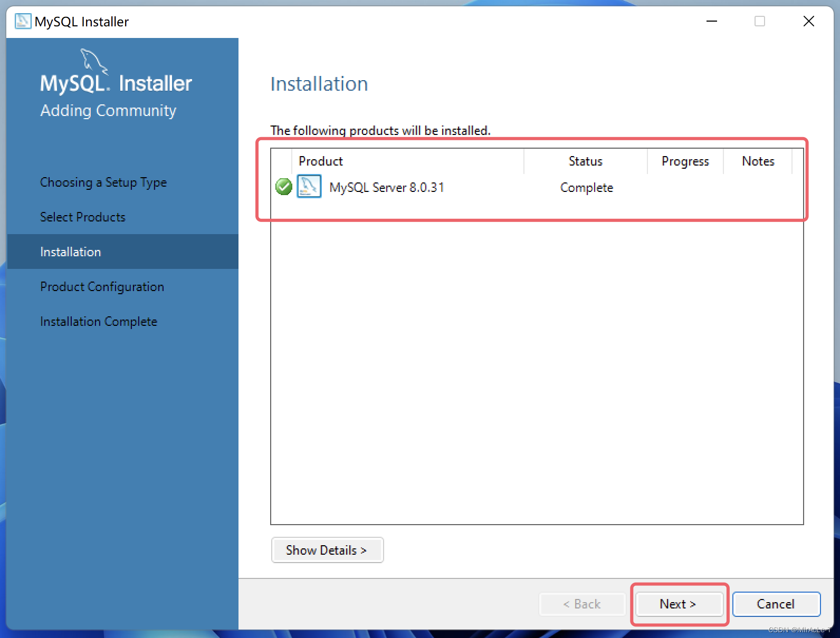Select the MySQL Server 8.0.31 row text
Image resolution: width=840 pixels, height=638 pixels.
click(387, 188)
